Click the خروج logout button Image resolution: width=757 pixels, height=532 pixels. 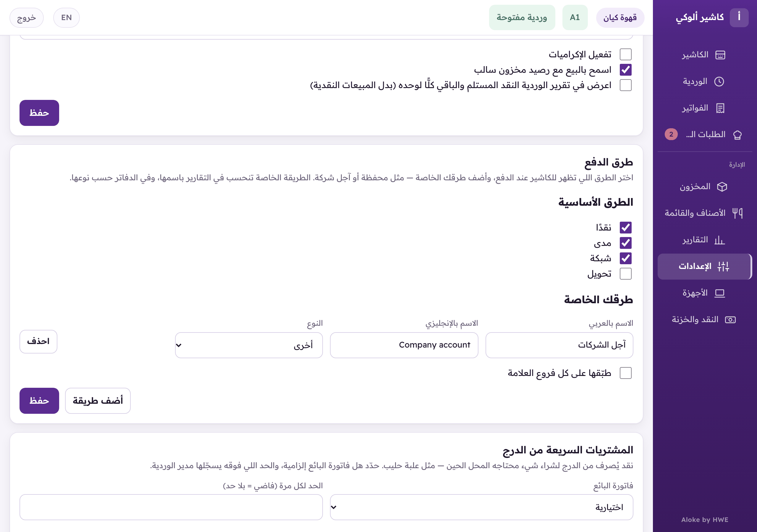[26, 18]
